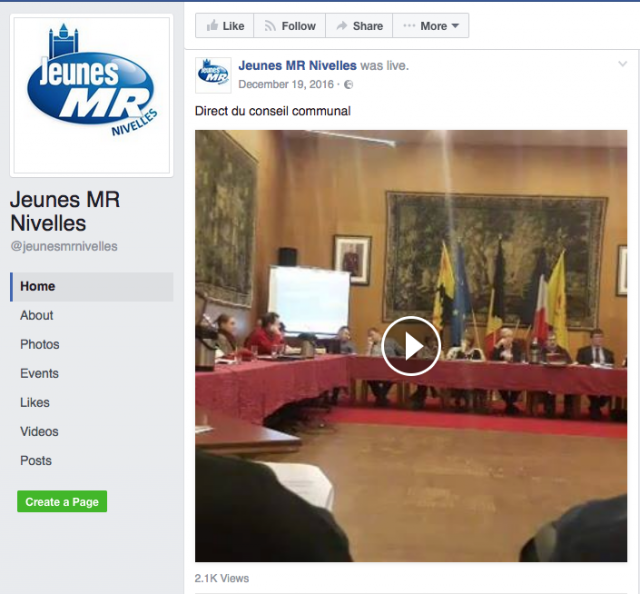Expand the post options chevron
The height and width of the screenshot is (594, 640).
[623, 65]
